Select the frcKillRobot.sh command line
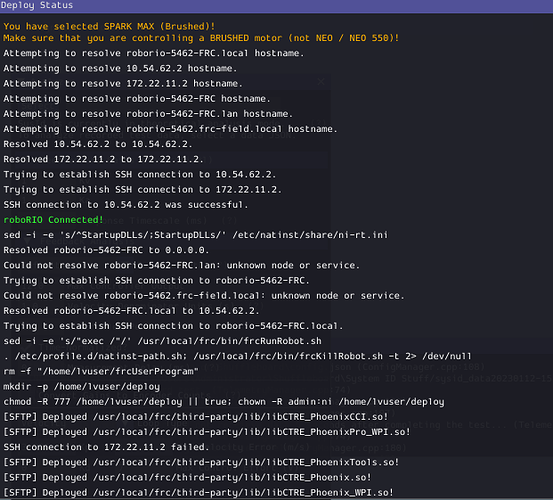 click(237, 356)
